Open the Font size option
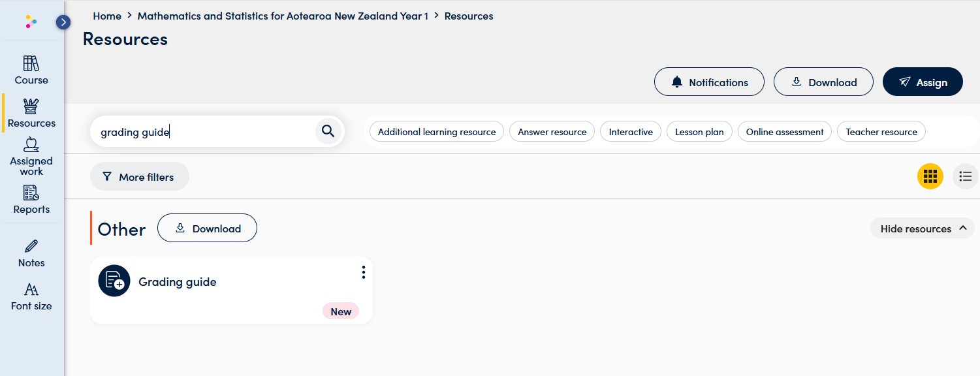The width and height of the screenshot is (980, 376). (31, 296)
